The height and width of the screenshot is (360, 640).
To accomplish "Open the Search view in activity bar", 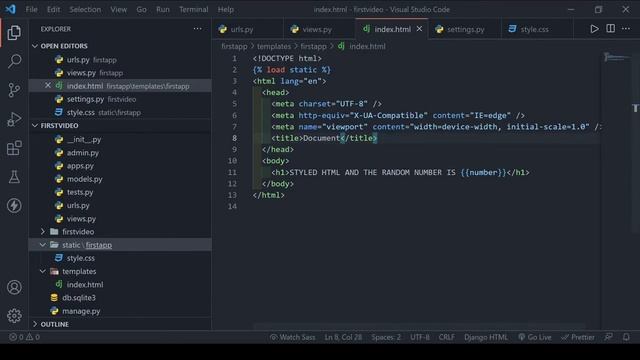I will click(14, 61).
